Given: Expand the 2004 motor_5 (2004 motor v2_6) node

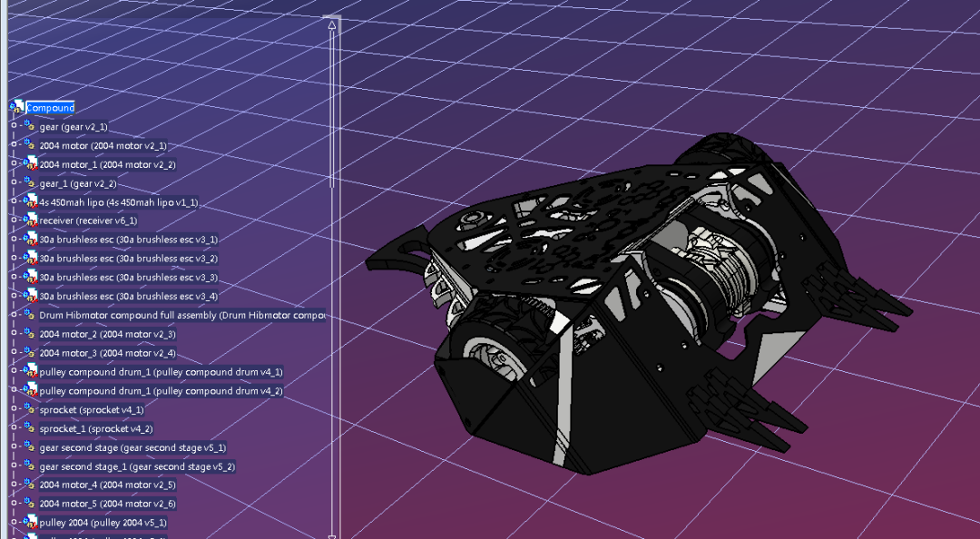Looking at the screenshot, I should (x=14, y=503).
